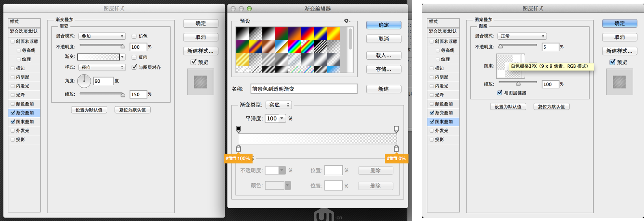Click the 名称 gradient name field
Screen dimensions: 644x221
coord(304,89)
